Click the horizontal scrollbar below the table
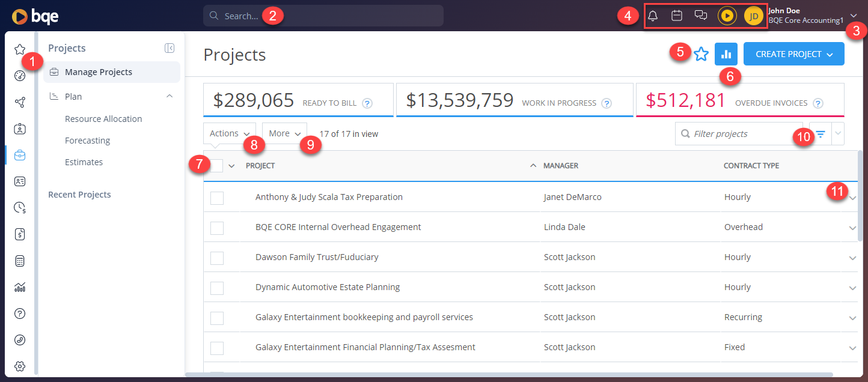 [509, 375]
